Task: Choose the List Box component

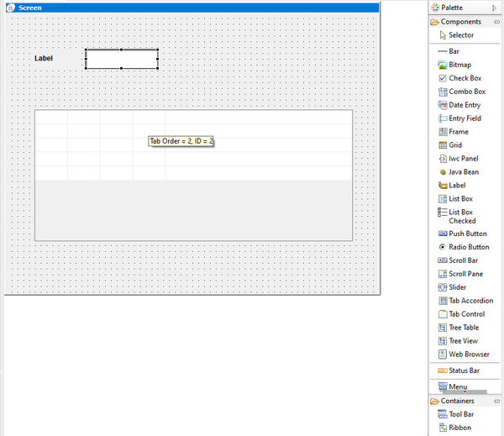Action: point(455,199)
